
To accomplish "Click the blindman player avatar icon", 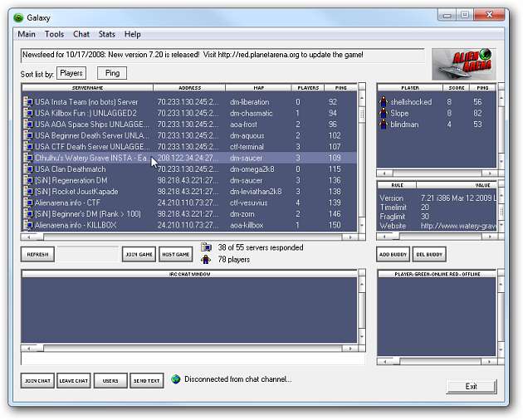I will 383,125.
